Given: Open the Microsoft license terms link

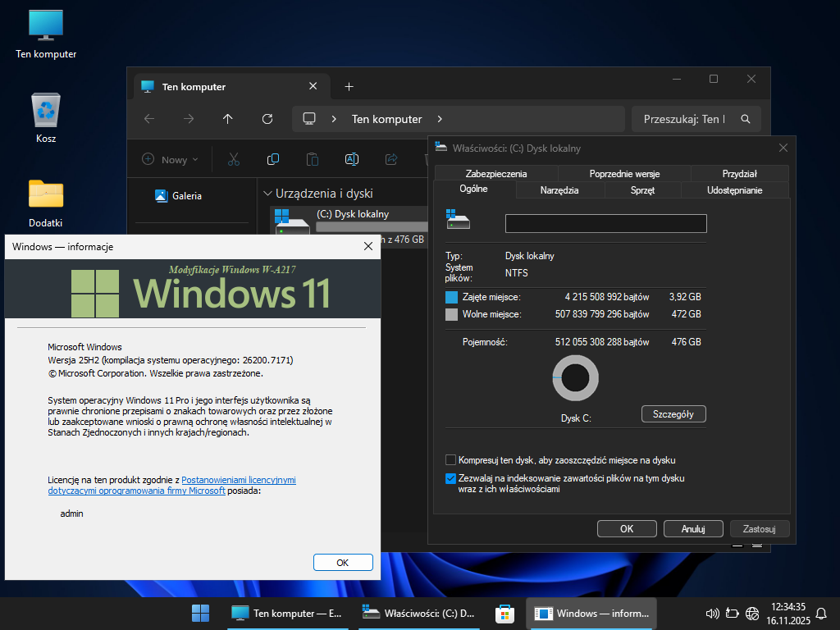Looking at the screenshot, I should click(238, 480).
